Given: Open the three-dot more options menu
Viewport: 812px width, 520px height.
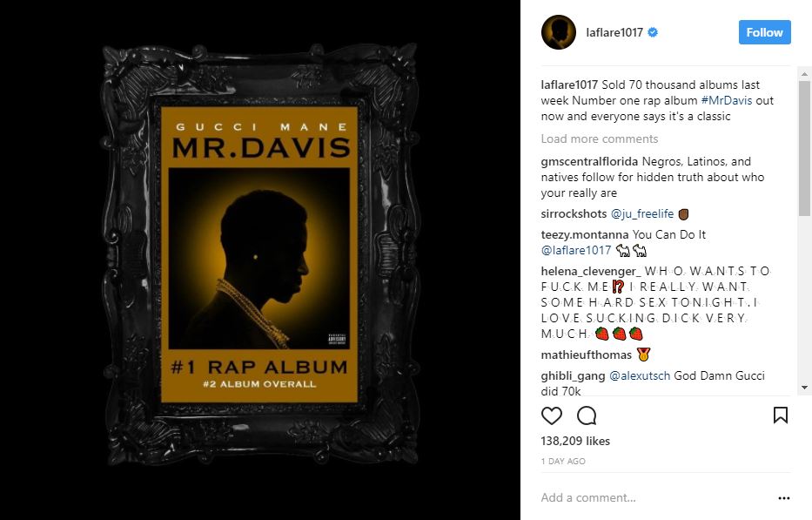Looking at the screenshot, I should tap(784, 497).
